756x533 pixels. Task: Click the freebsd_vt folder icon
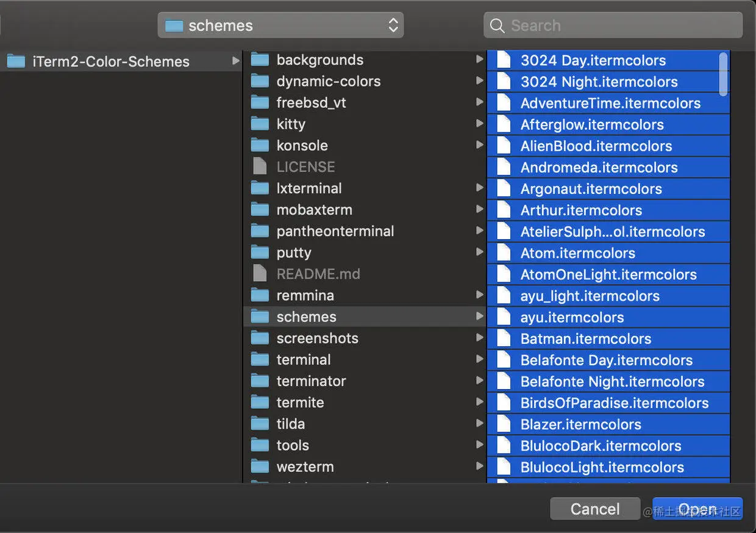tap(260, 102)
